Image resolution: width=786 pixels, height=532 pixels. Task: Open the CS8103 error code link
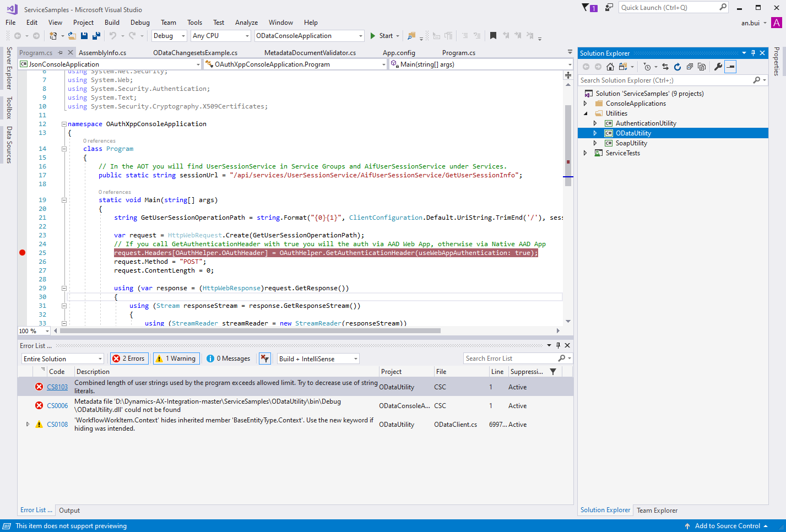[57, 387]
